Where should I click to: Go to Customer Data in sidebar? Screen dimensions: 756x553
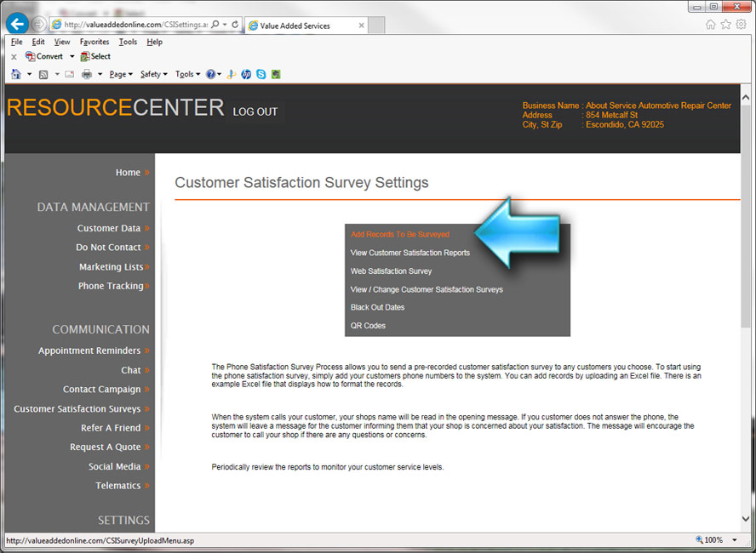[x=109, y=228]
